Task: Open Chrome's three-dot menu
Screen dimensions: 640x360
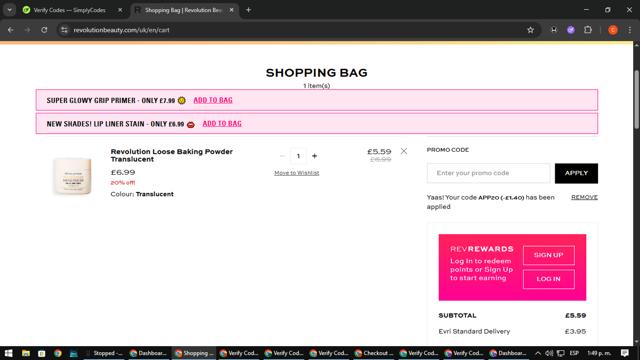Action: point(629,30)
